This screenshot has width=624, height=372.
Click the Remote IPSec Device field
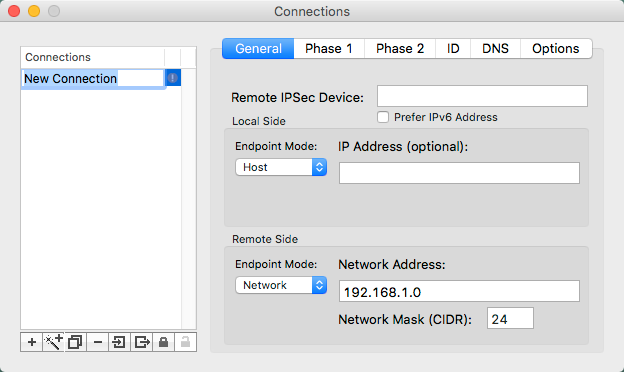tap(482, 96)
